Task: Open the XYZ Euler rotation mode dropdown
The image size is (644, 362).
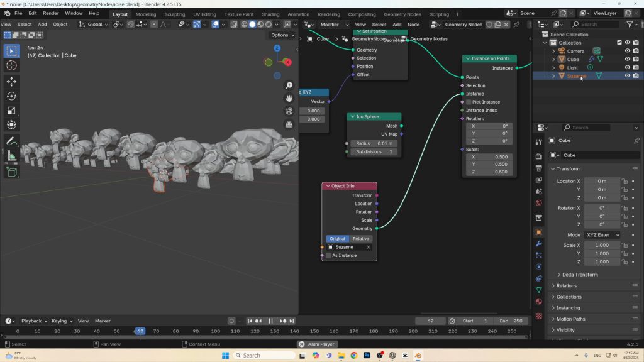Action: [602, 235]
